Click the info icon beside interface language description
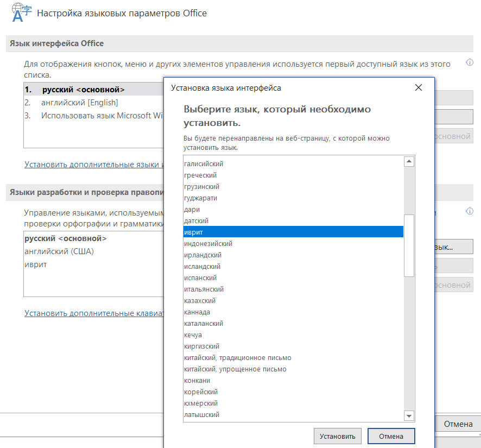Viewport: 481px width, 448px height. click(x=470, y=64)
